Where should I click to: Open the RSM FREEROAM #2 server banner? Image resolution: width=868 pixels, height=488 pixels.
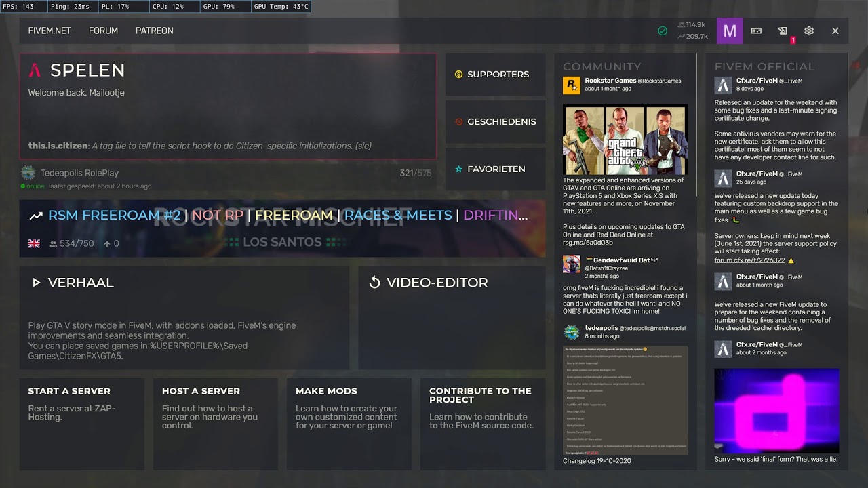tap(282, 228)
